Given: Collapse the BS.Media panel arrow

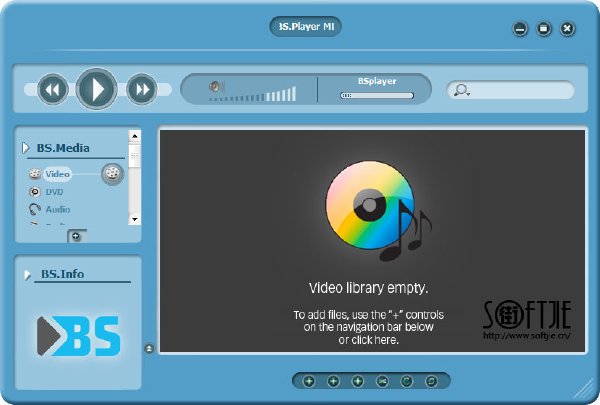Looking at the screenshot, I should pos(25,147).
